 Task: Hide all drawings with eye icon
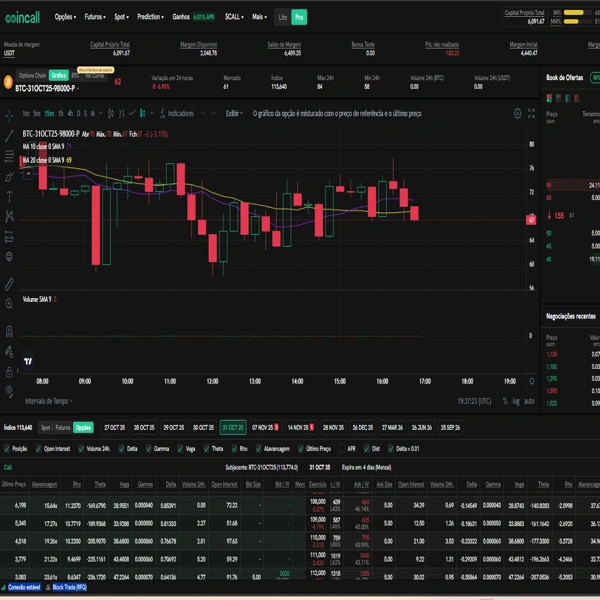click(9, 391)
